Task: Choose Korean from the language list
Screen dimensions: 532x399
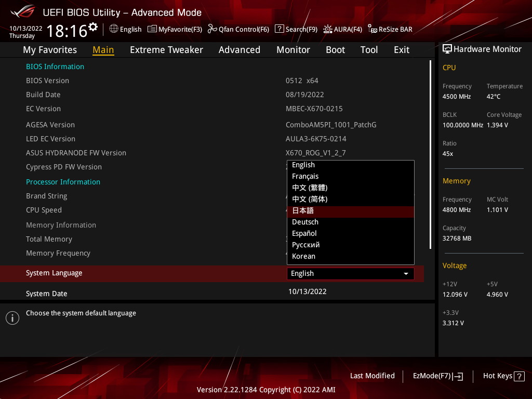Action: pos(351,256)
